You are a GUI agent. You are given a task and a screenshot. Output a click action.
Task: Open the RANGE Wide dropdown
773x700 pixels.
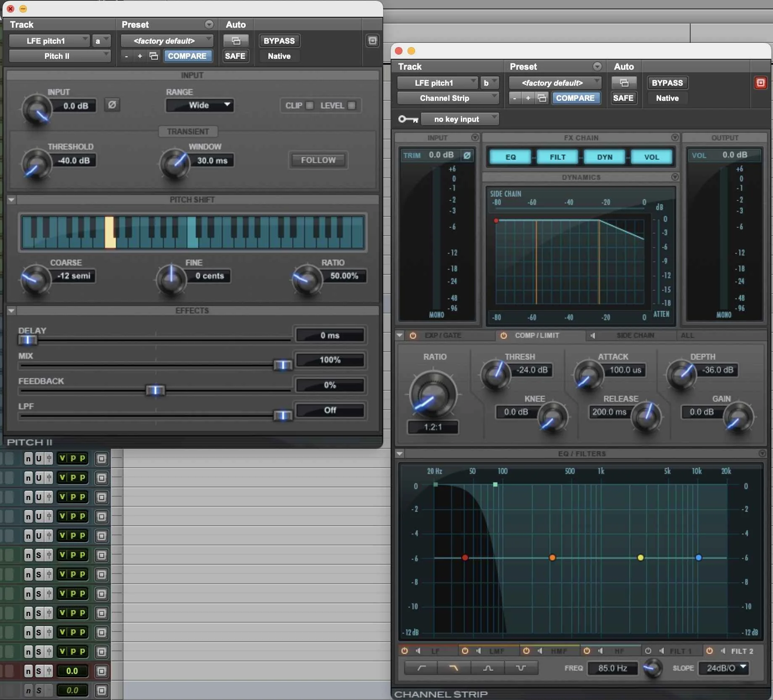(x=200, y=105)
